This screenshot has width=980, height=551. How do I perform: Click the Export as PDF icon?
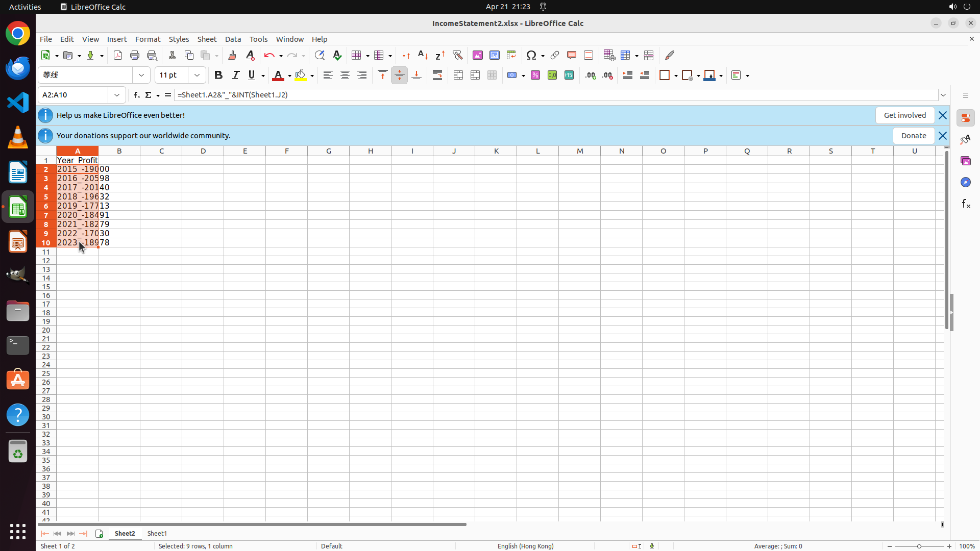click(x=118, y=56)
